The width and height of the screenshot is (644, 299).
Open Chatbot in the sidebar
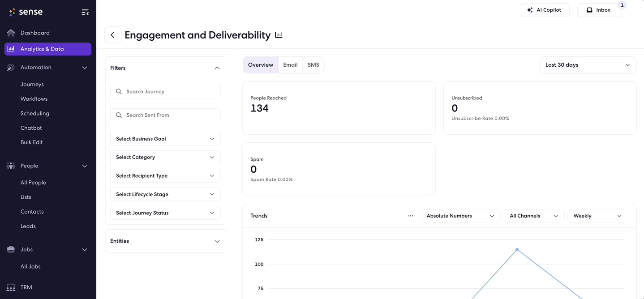tap(31, 128)
